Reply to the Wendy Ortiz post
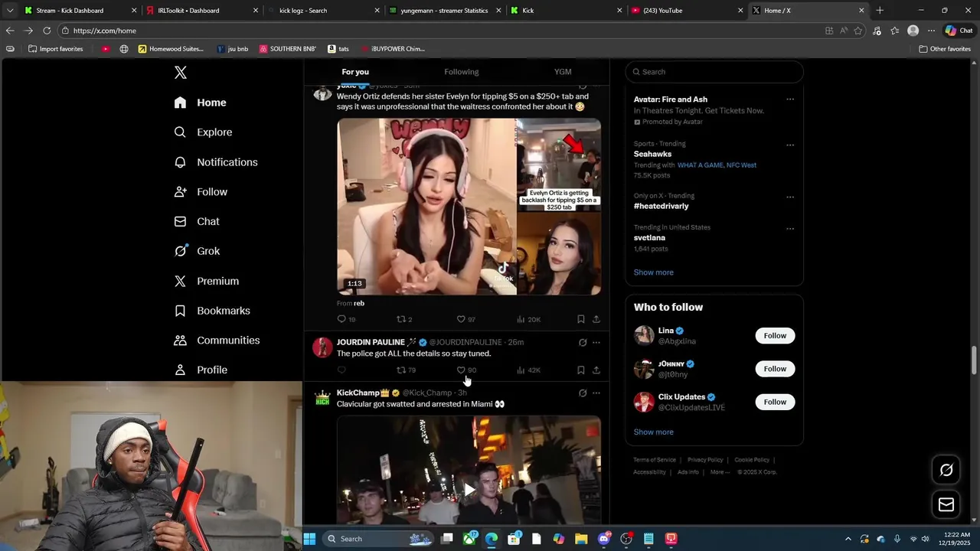The width and height of the screenshot is (980, 551). [x=341, y=319]
